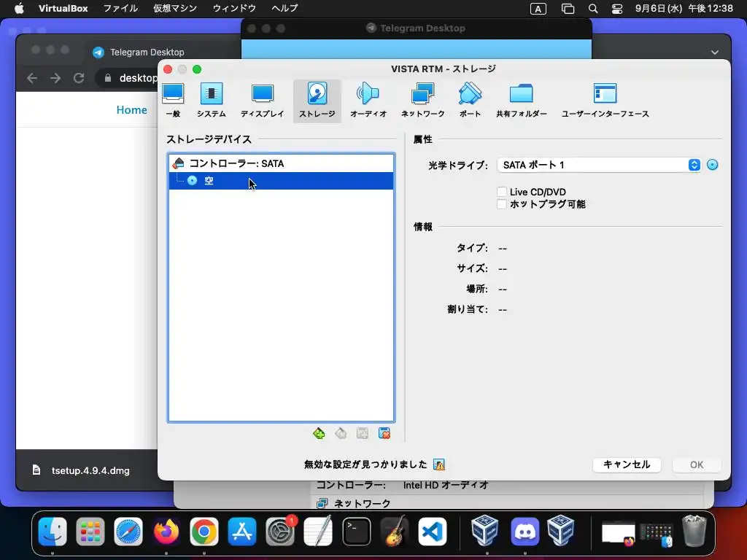This screenshot has width=747, height=560.
Task: Open the ポート settings tab
Action: [470, 101]
